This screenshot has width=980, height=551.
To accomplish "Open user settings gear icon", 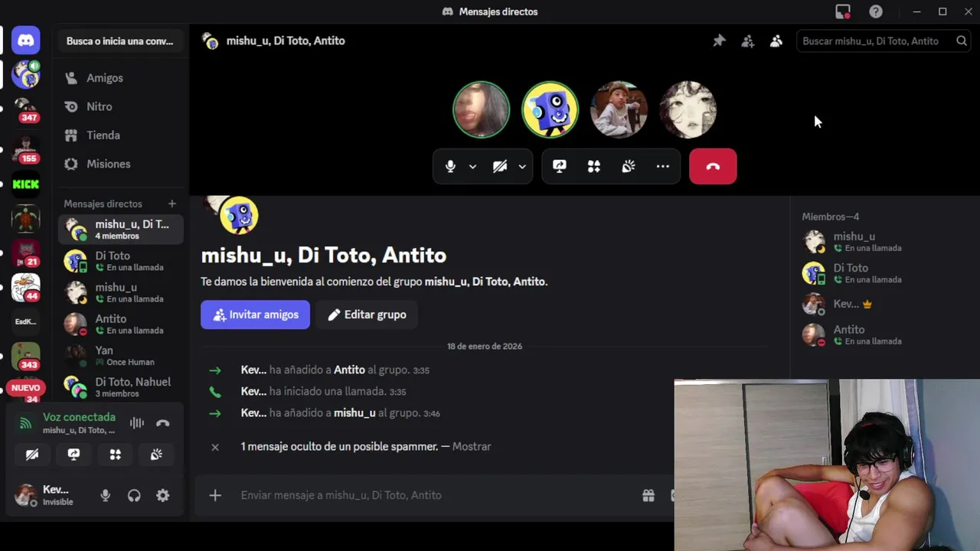I will tap(163, 496).
